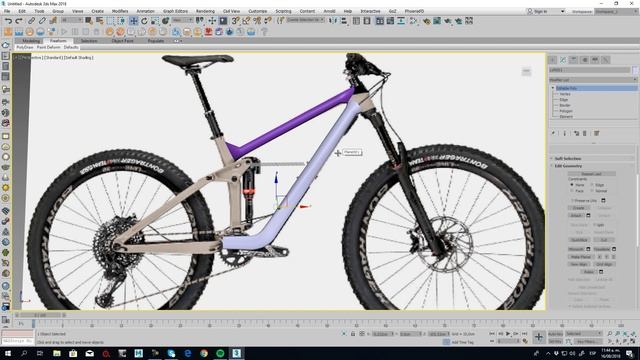Click the Mirror tool icon
640x360 pixels.
pos(333,20)
